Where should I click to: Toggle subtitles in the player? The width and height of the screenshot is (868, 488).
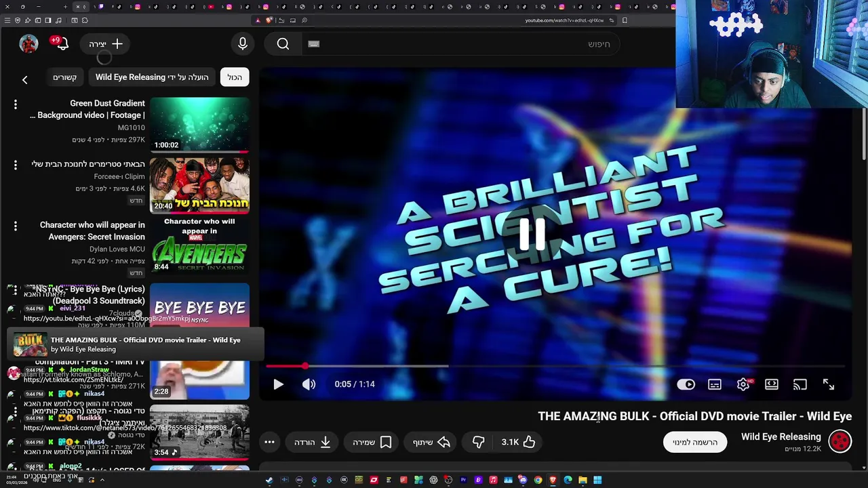(715, 384)
